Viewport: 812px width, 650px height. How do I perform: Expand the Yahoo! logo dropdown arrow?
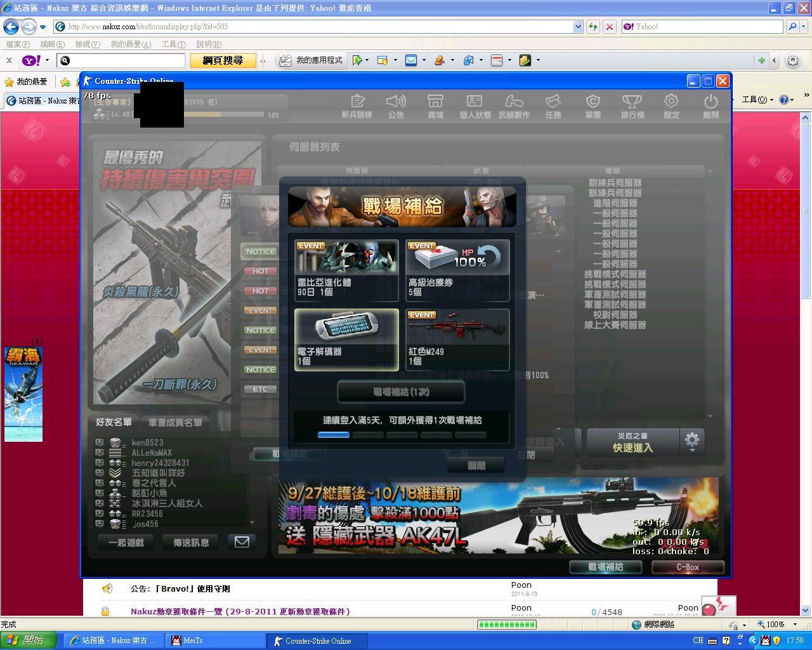pos(47,60)
